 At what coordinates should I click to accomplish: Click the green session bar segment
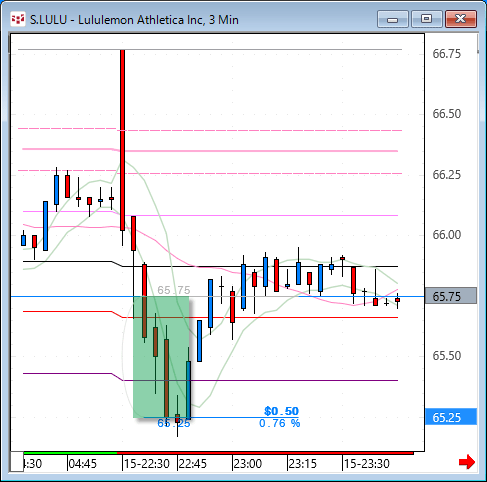tap(70, 453)
